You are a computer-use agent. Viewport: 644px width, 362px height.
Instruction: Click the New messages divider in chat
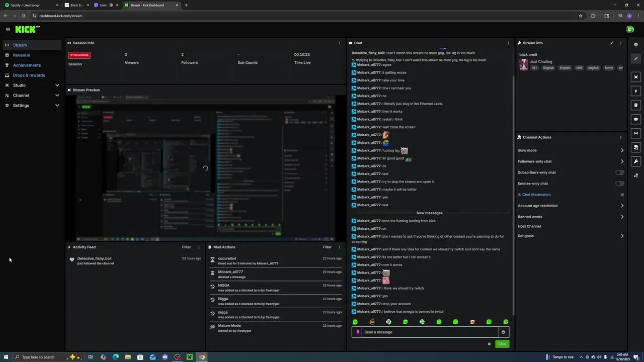(429, 213)
